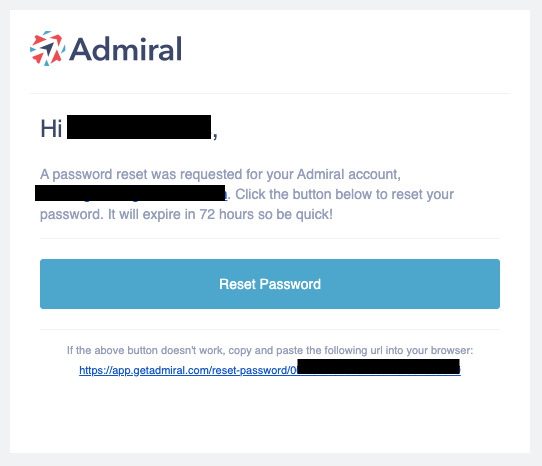Click the "Hi" greeting word
Viewport: 542px width, 466px height.
click(51, 128)
